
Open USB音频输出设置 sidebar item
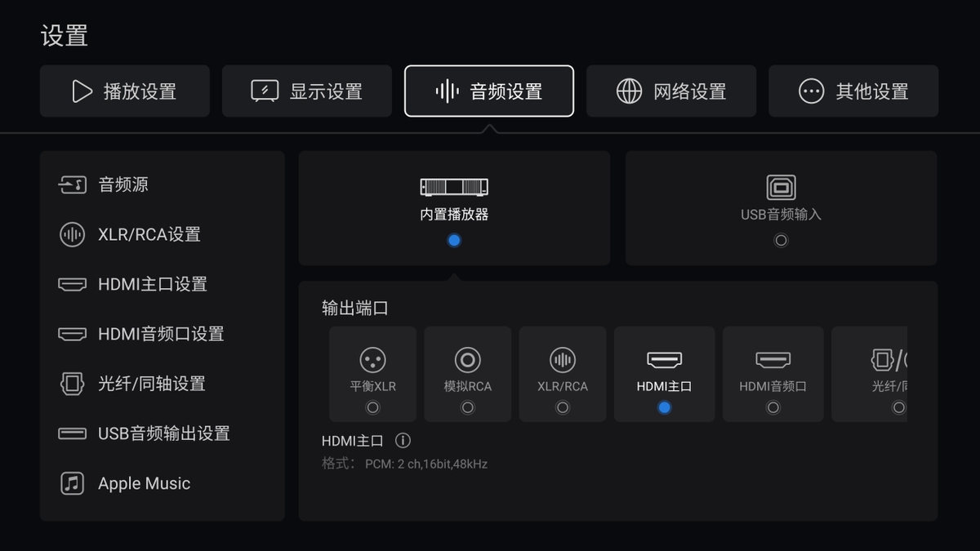pyautogui.click(x=162, y=433)
